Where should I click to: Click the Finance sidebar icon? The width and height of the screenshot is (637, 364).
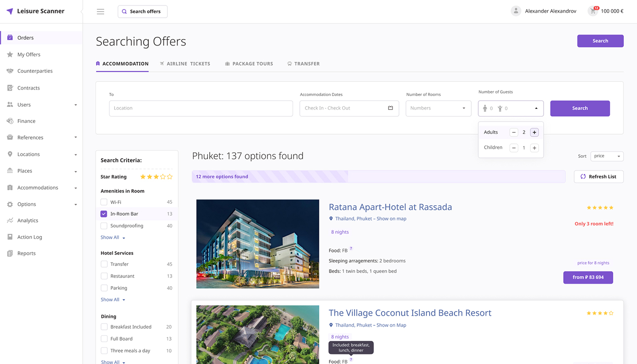pyautogui.click(x=10, y=121)
